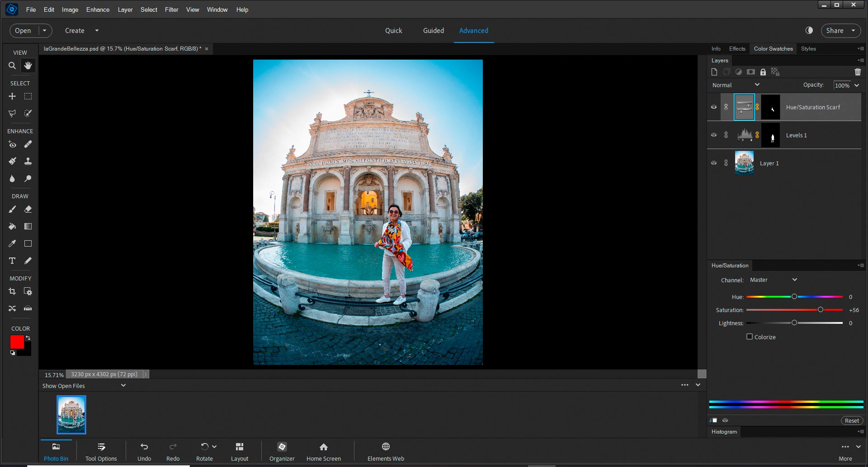Select the Paint Bucket tool
The height and width of the screenshot is (467, 868).
pyautogui.click(x=12, y=226)
